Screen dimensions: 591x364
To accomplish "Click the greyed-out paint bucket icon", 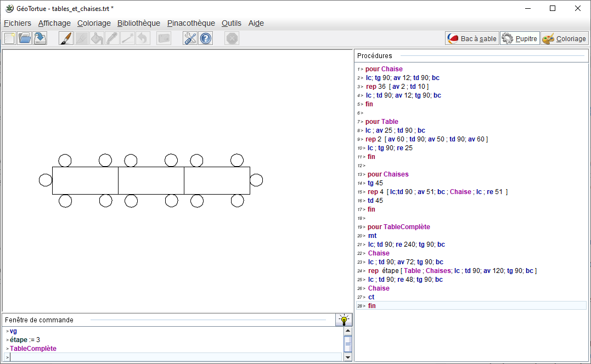I will point(97,38).
